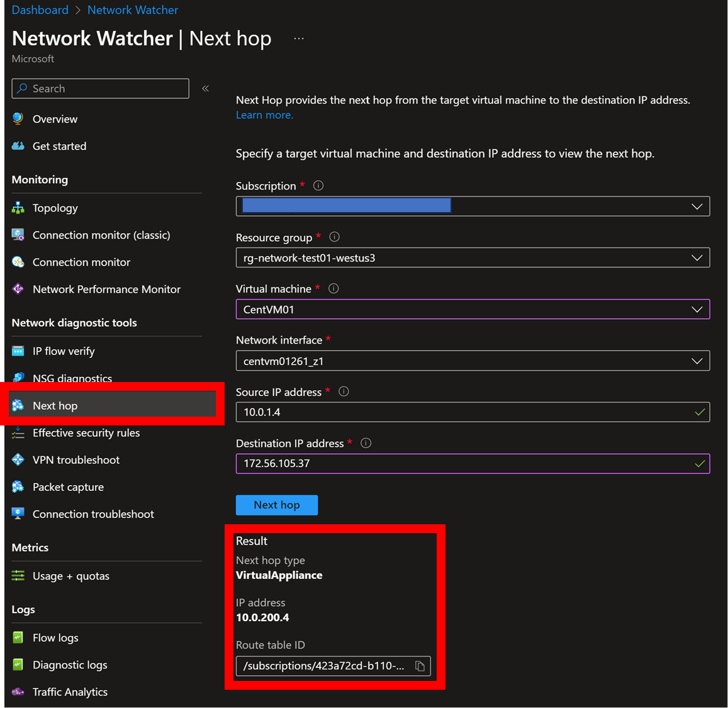This screenshot has height=708, width=728.
Task: Show info tooltip for Virtual machine
Action: click(x=333, y=289)
